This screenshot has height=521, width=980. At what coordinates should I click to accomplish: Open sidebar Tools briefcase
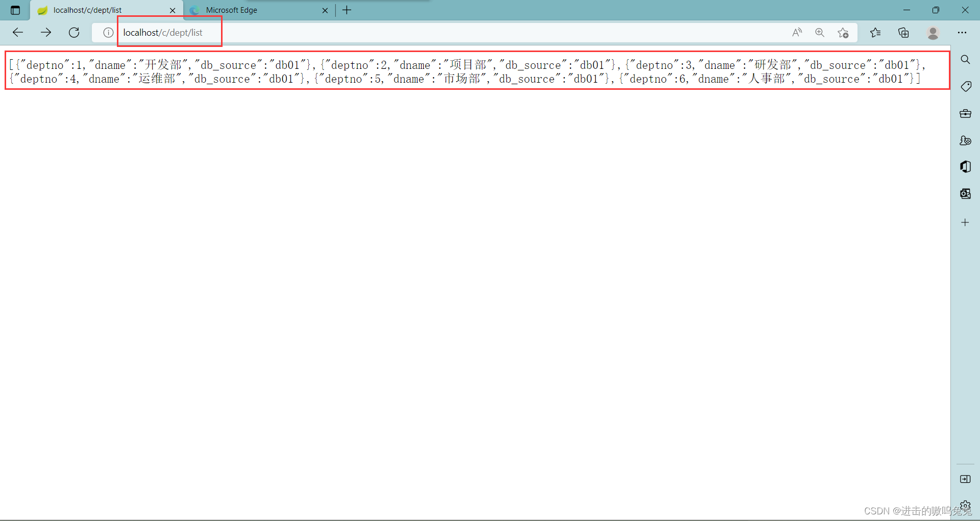click(965, 113)
